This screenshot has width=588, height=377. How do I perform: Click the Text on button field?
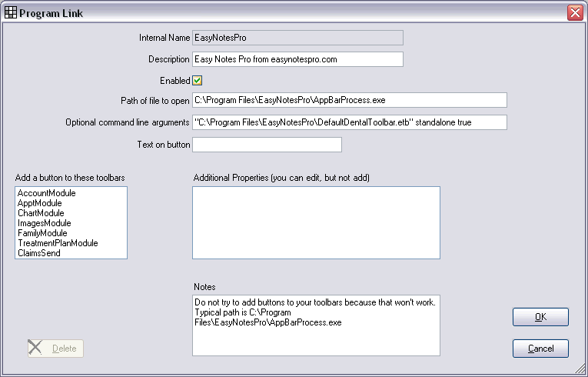tap(267, 145)
